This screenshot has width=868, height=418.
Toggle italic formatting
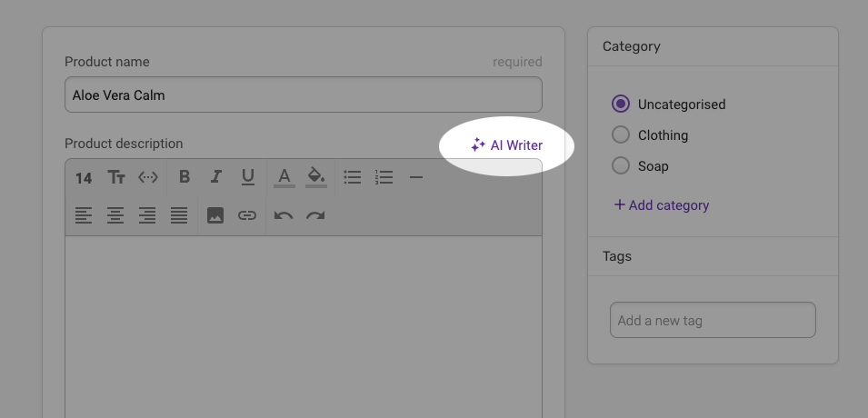216,177
